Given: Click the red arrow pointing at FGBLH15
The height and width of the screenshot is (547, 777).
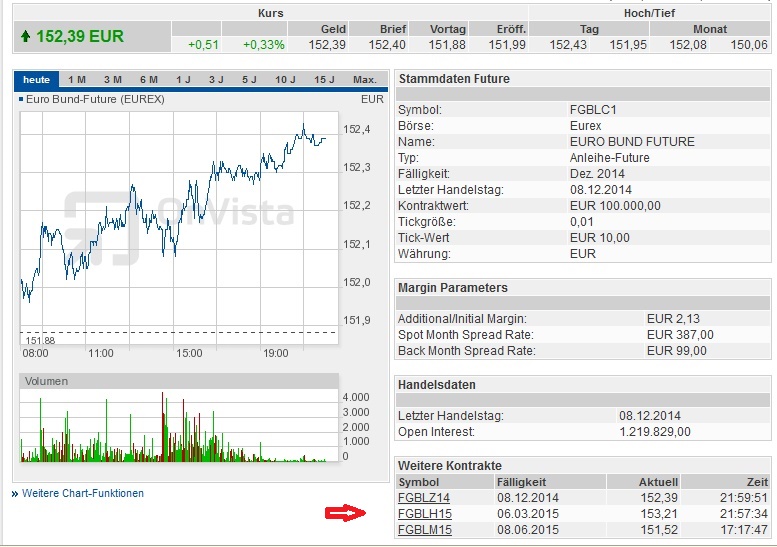Looking at the screenshot, I should pos(345,514).
